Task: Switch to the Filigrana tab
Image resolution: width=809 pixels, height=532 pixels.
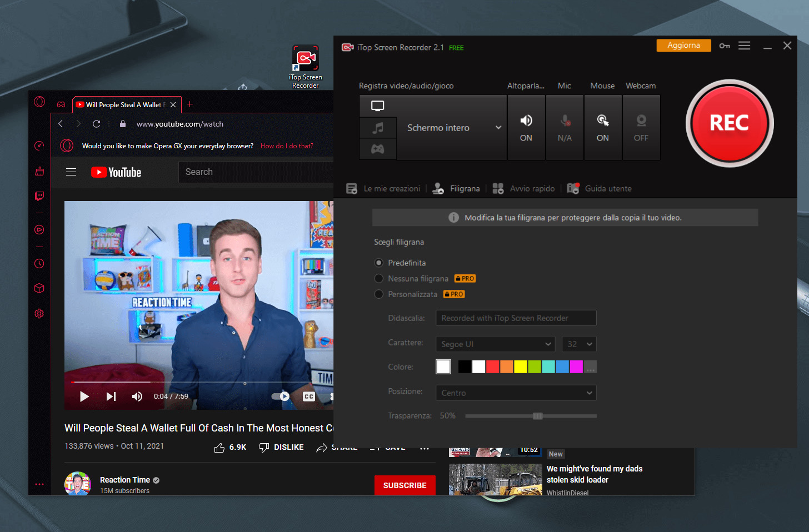Action: (x=456, y=189)
